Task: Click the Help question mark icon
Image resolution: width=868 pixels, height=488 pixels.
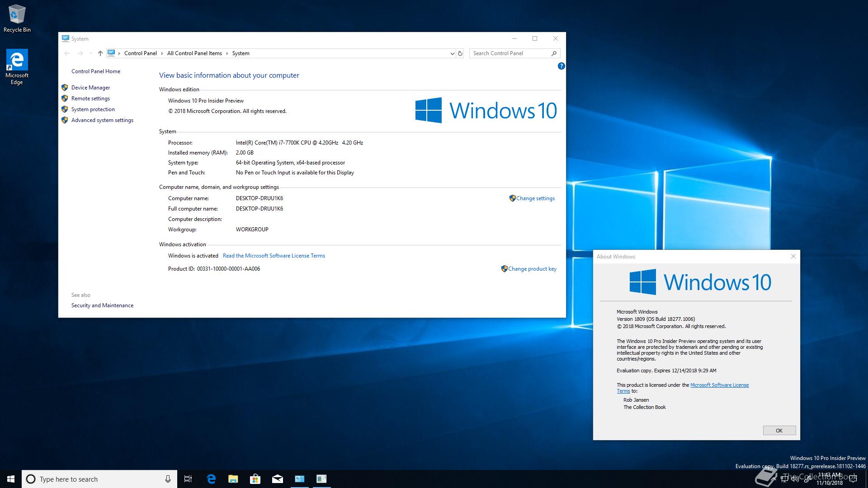Action: click(561, 66)
